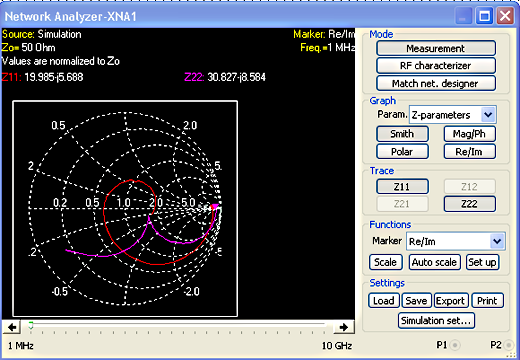Click the Print button
The width and height of the screenshot is (520, 360).
(x=487, y=301)
